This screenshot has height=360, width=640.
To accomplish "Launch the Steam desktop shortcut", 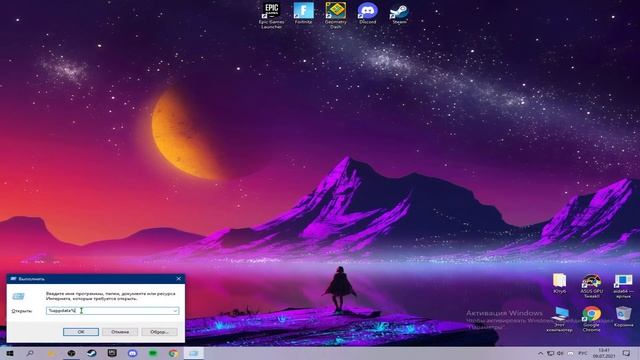I will 399,13.
